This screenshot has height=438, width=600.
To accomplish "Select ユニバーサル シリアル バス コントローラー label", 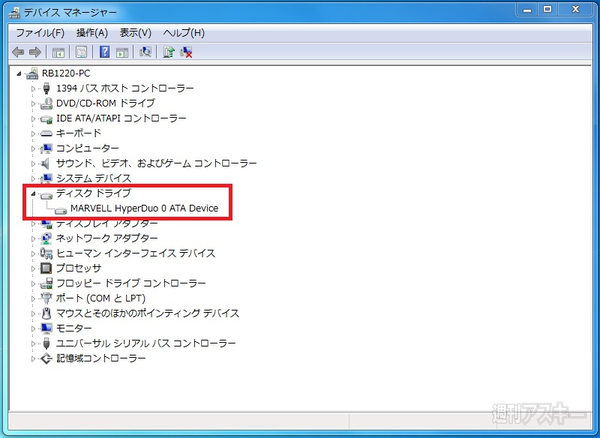I will 146,343.
